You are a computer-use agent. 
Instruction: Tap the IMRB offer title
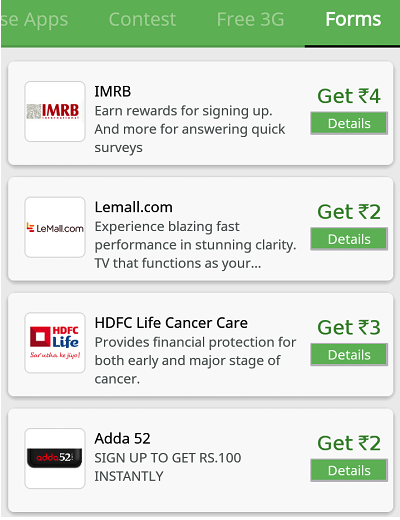[113, 92]
